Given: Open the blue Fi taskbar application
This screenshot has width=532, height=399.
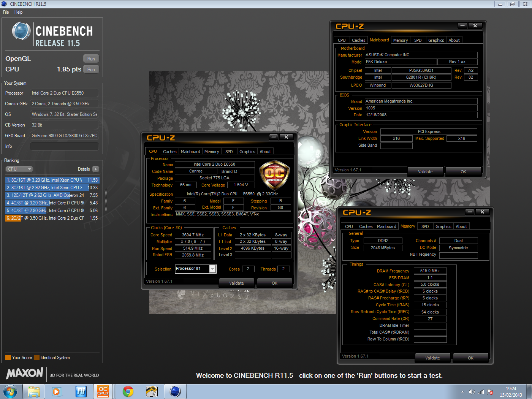Looking at the screenshot, I should 81,391.
